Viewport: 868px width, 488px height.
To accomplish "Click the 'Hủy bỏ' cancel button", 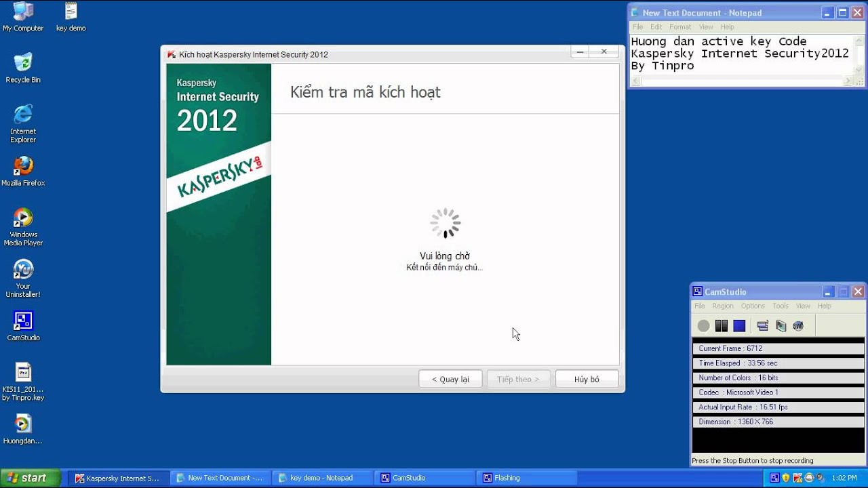I will pos(587,379).
